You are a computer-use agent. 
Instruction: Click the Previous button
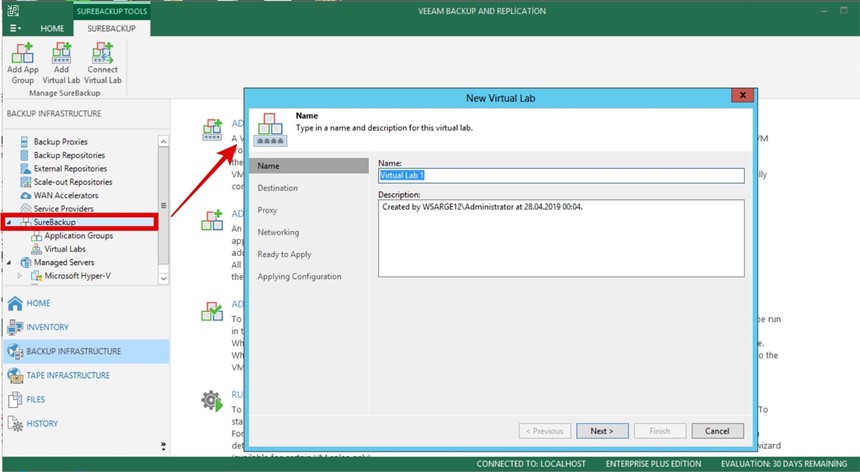(x=545, y=431)
